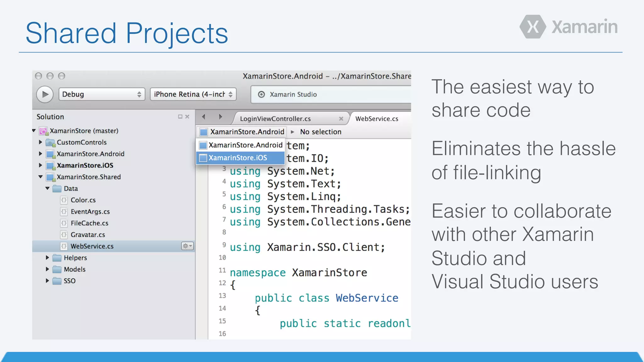Image resolution: width=644 pixels, height=362 pixels.
Task: Click the Data folder icon
Action: (x=57, y=189)
